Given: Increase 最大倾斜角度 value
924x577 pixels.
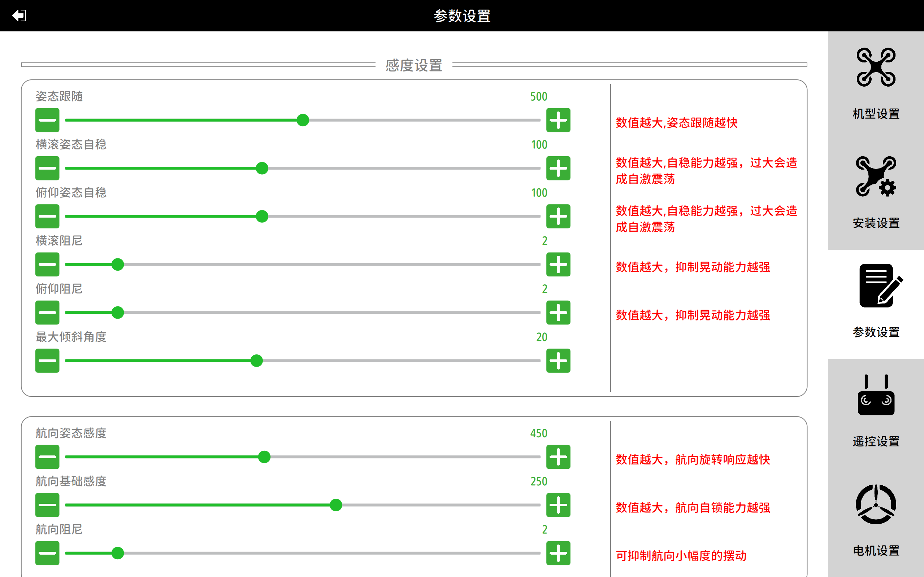Looking at the screenshot, I should [x=558, y=360].
